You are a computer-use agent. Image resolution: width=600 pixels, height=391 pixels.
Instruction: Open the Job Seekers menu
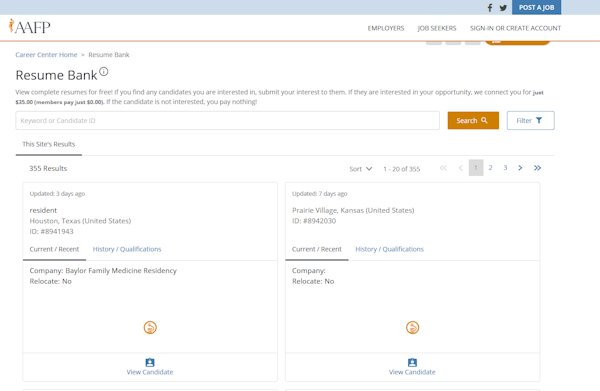tap(437, 28)
